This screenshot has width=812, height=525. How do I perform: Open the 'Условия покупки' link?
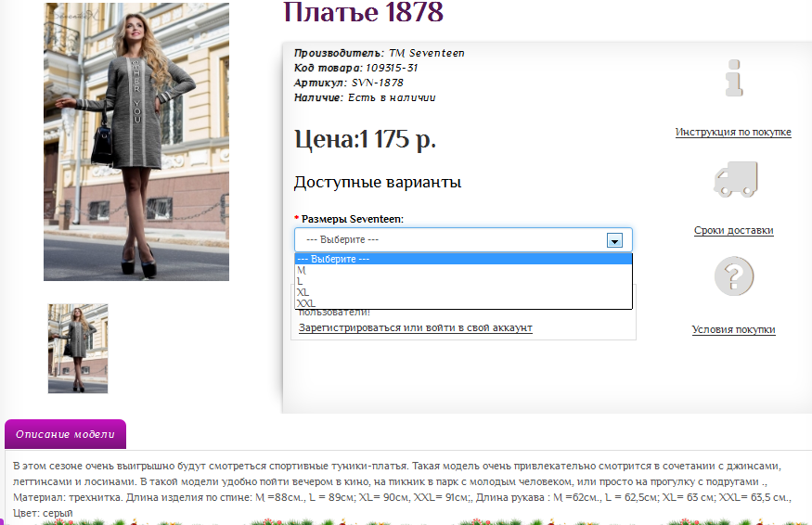[x=733, y=329]
